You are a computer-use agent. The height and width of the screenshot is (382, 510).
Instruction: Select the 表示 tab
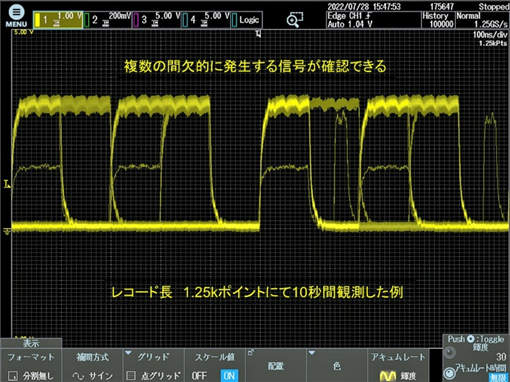(31, 343)
